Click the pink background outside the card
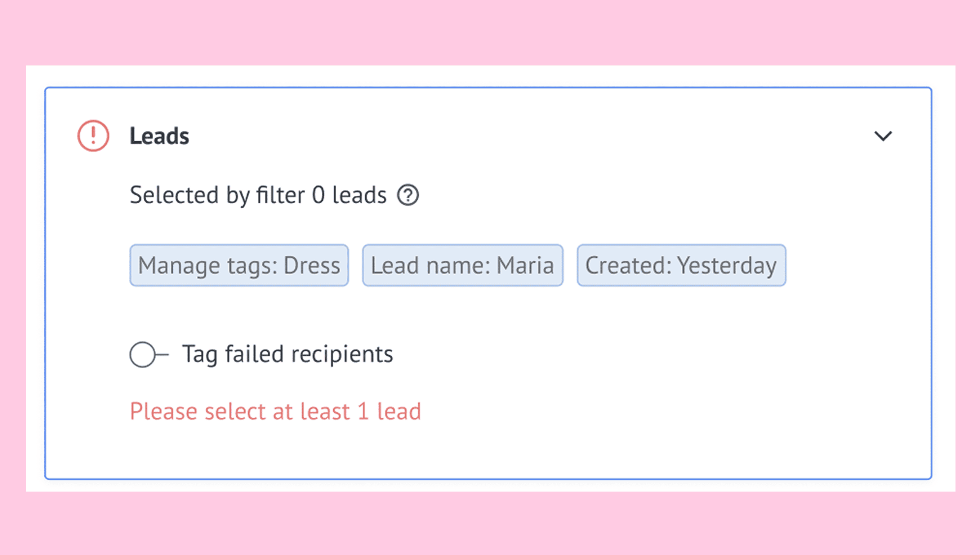980x555 pixels. coord(490,32)
